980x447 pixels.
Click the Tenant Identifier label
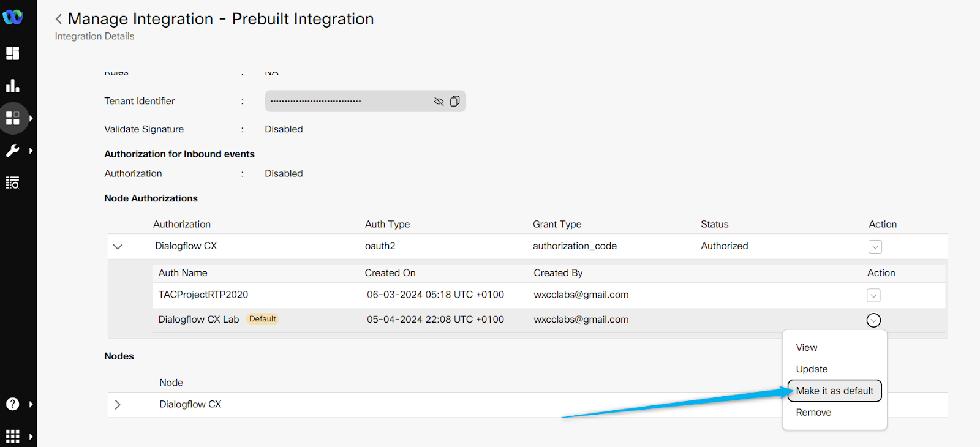140,101
